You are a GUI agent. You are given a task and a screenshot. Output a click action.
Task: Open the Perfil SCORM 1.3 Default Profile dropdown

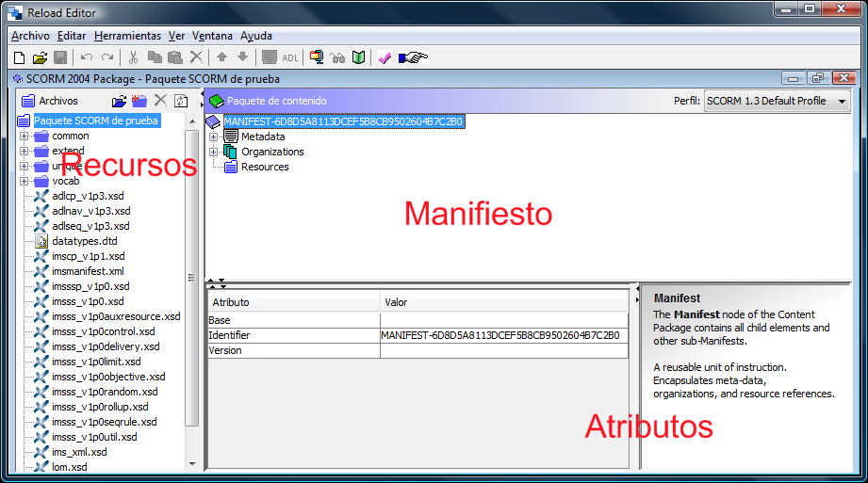pyautogui.click(x=778, y=102)
